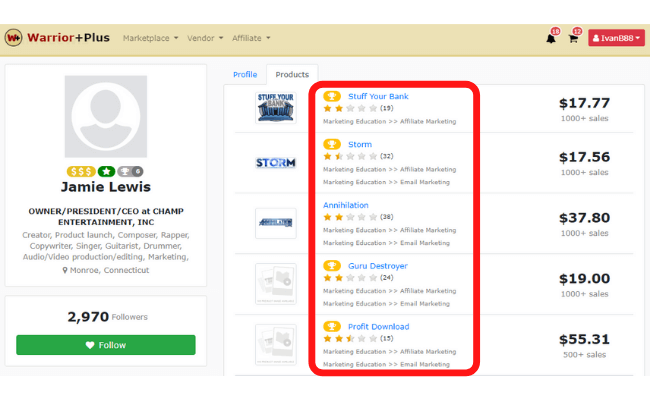Click the gray trophy count badge under the avatar
The image size is (650, 400).
click(x=130, y=171)
